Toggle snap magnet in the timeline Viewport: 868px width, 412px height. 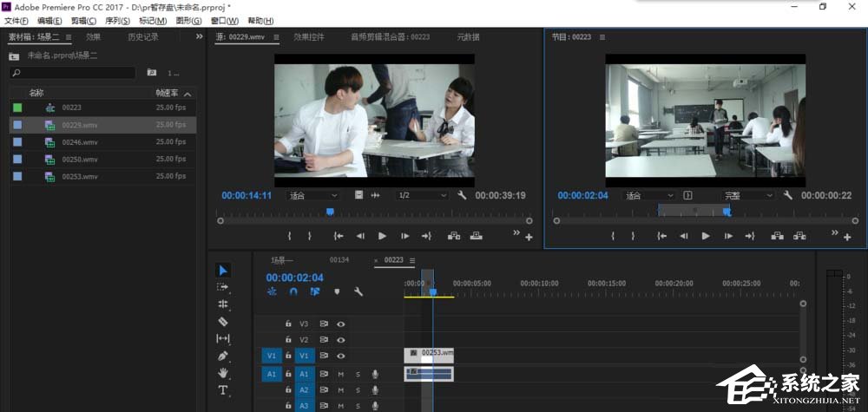click(x=293, y=292)
